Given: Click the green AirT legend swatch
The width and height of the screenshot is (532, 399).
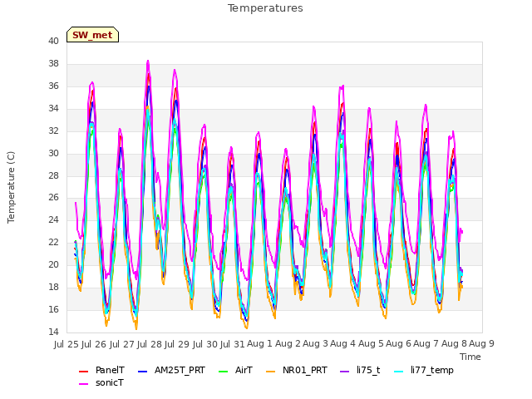Looking at the screenshot, I should click(x=223, y=372).
